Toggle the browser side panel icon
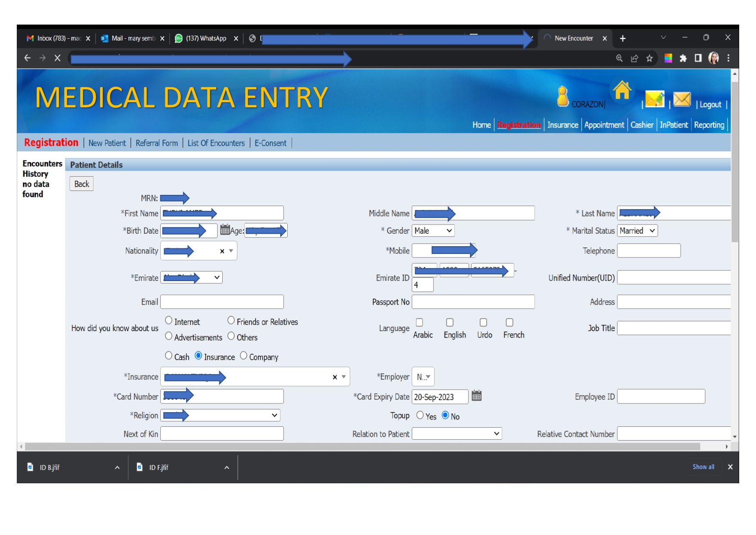Image resolution: width=756 pixels, height=535 pixels. [698, 58]
